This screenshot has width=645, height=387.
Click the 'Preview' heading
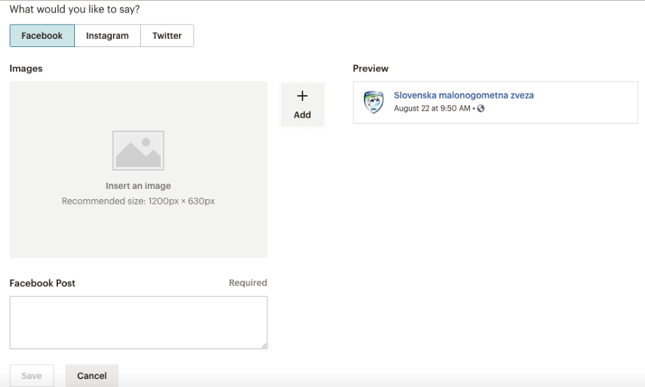[371, 68]
